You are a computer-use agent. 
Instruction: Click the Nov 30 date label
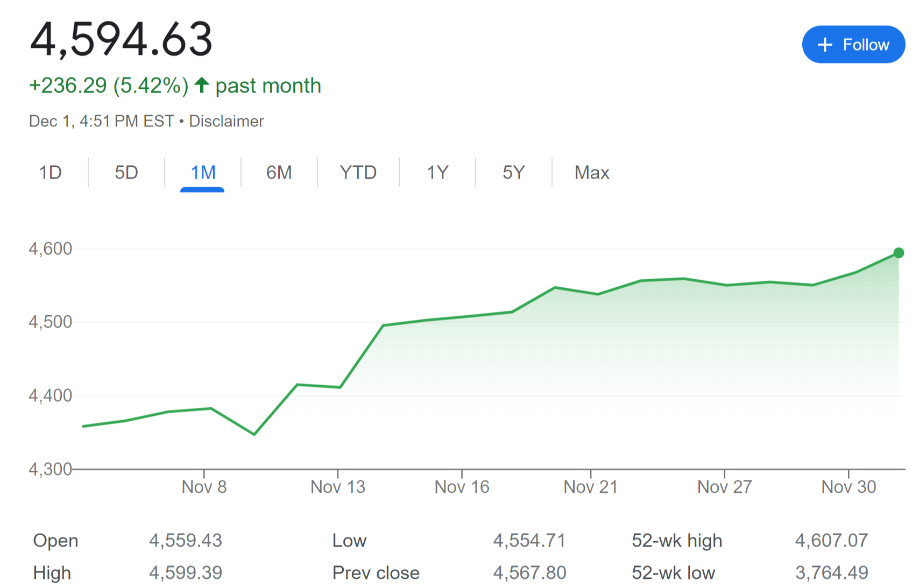point(849,487)
